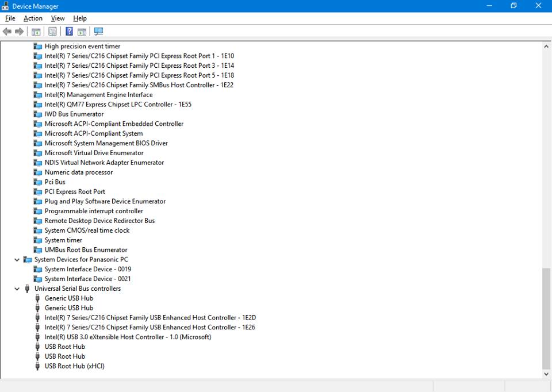Click Show/Hide Action Pane toolbar icon
Screen dimensions: 552x392
(x=82, y=32)
